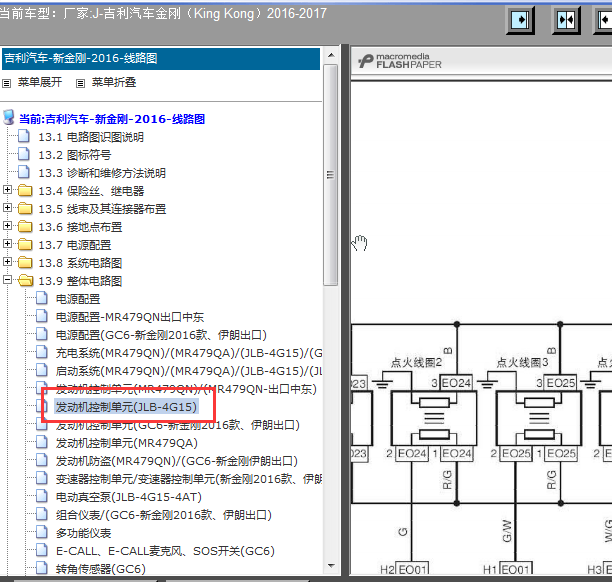Open 变速器控制单元 entry

click(189, 479)
